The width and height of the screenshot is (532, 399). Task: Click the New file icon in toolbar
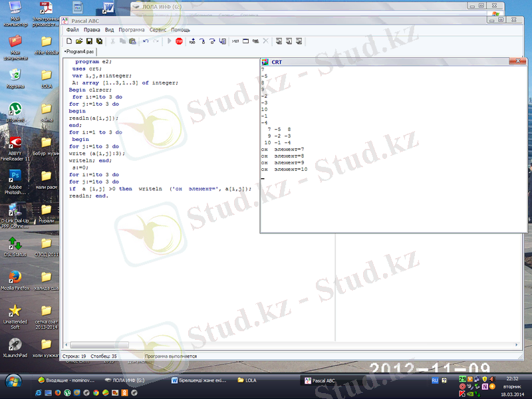[x=69, y=41]
